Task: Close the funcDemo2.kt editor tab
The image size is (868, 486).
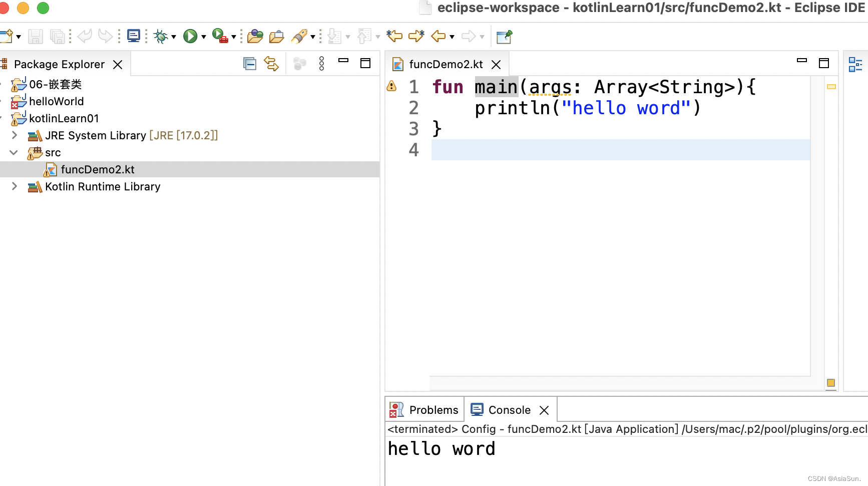Action: 496,65
